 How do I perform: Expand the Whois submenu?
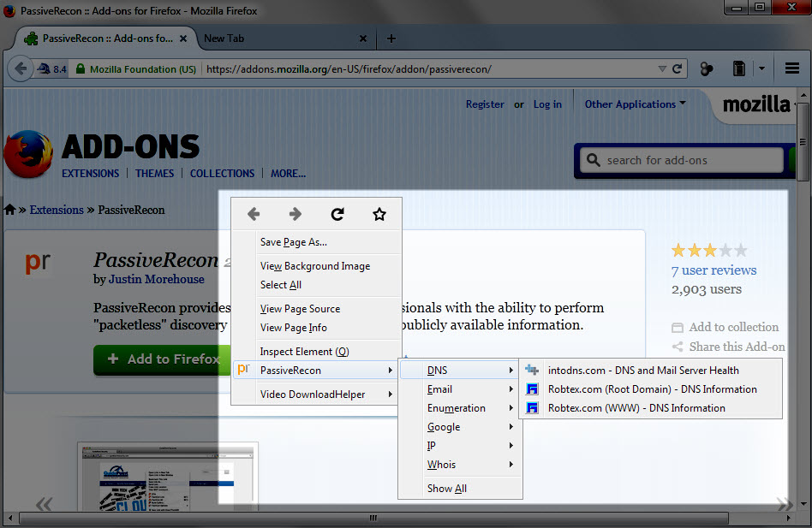tap(460, 465)
